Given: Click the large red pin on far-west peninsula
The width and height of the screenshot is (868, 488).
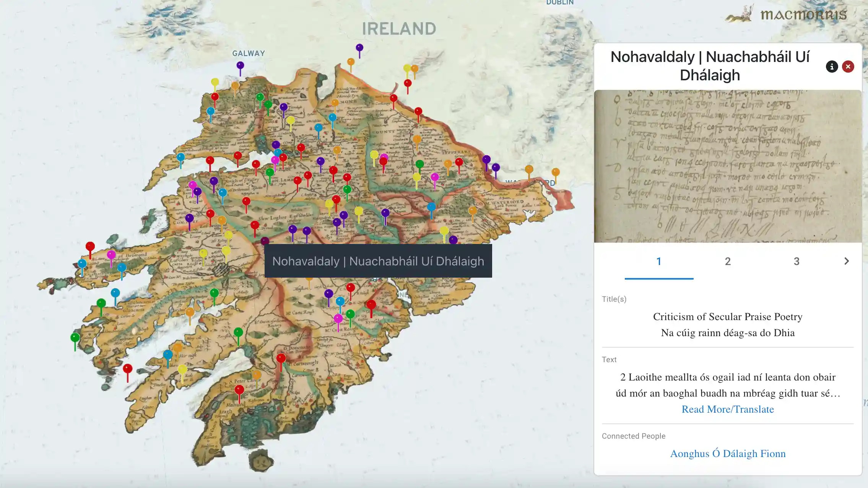Looking at the screenshot, I should click(90, 247).
